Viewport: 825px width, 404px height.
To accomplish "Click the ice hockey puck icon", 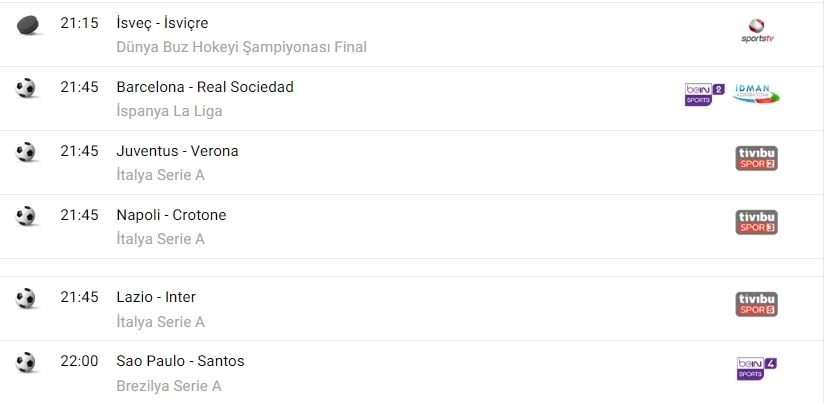I will point(26,24).
